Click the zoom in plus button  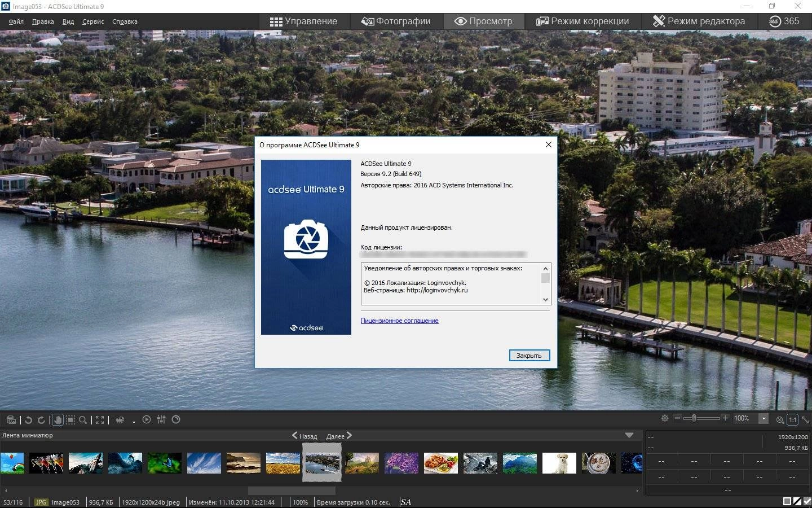[x=725, y=418]
